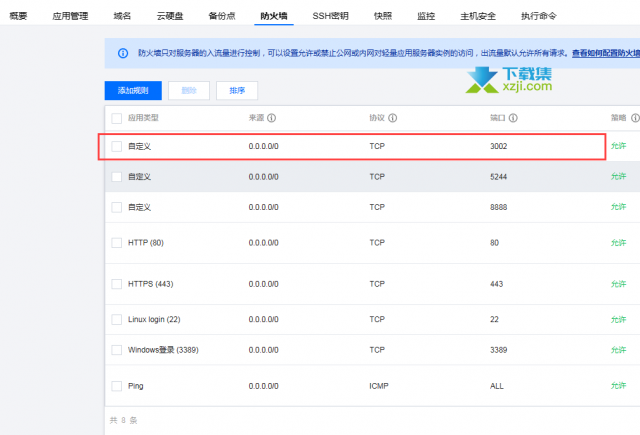Image resolution: width=640 pixels, height=435 pixels.
Task: Check the box for port 5244 rule
Action: pyautogui.click(x=117, y=177)
